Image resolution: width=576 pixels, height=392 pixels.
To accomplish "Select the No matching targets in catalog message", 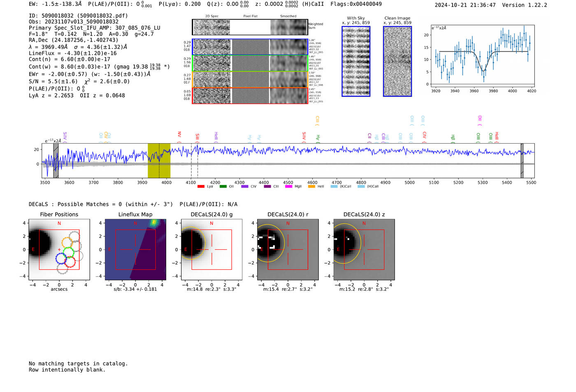I will coord(78,364).
